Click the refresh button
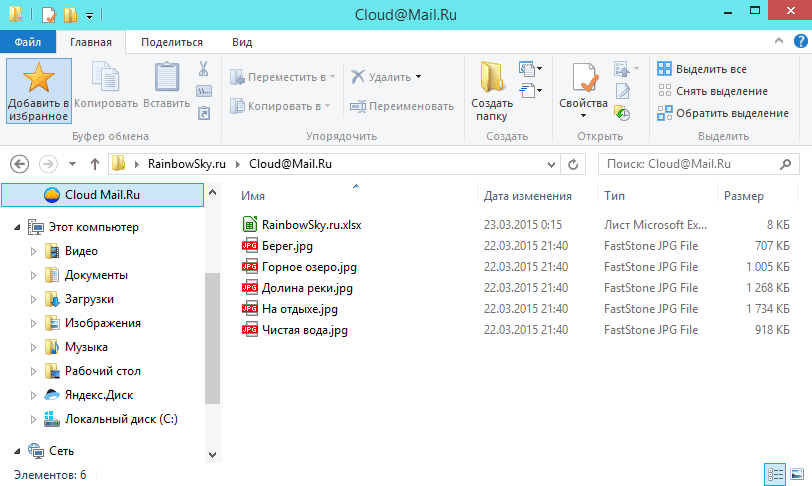 (573, 164)
